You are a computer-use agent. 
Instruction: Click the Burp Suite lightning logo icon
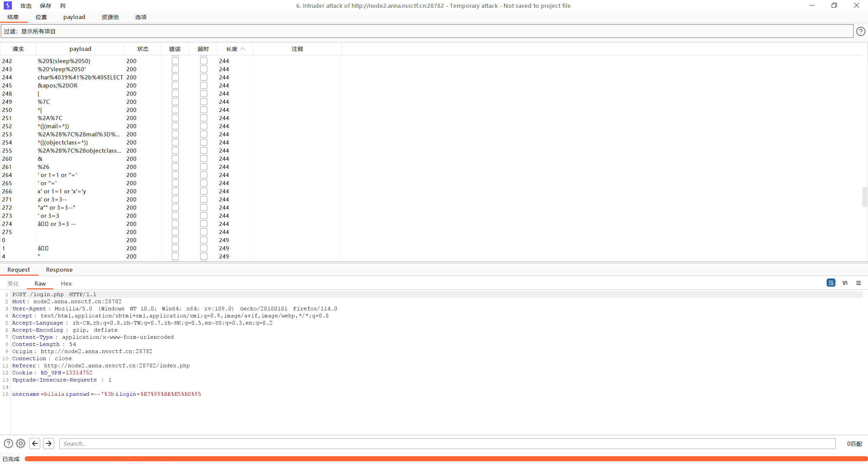tap(7, 5)
